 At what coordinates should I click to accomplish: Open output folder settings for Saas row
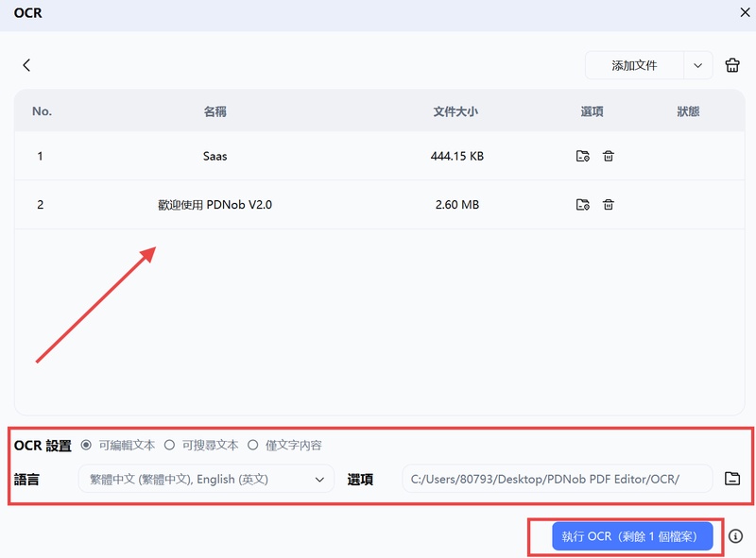pos(582,156)
